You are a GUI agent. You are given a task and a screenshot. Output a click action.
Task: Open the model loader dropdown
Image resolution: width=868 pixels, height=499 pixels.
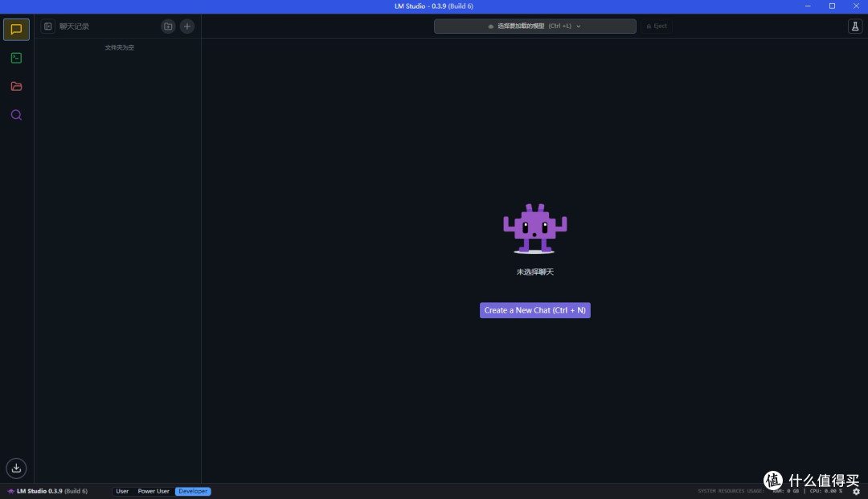point(534,26)
